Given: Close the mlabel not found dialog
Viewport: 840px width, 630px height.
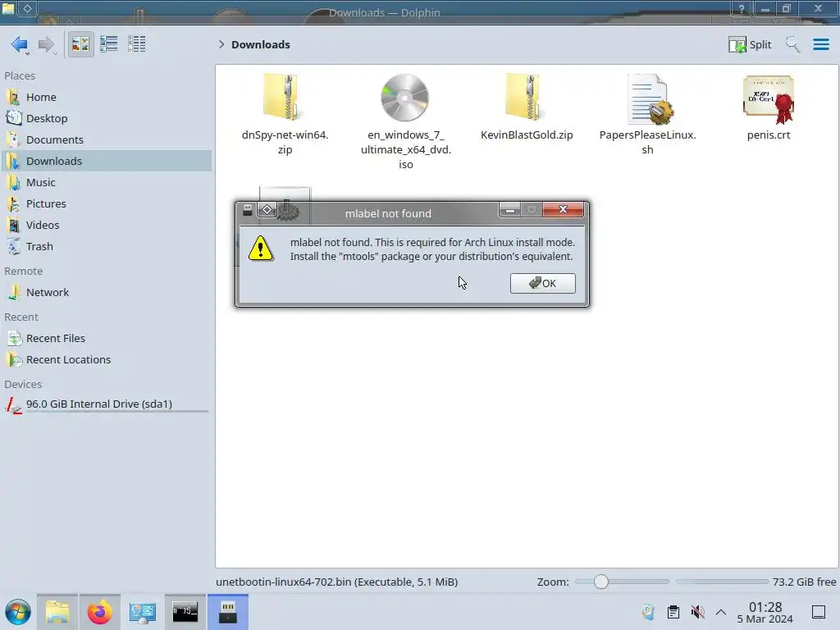Looking at the screenshot, I should [x=563, y=209].
